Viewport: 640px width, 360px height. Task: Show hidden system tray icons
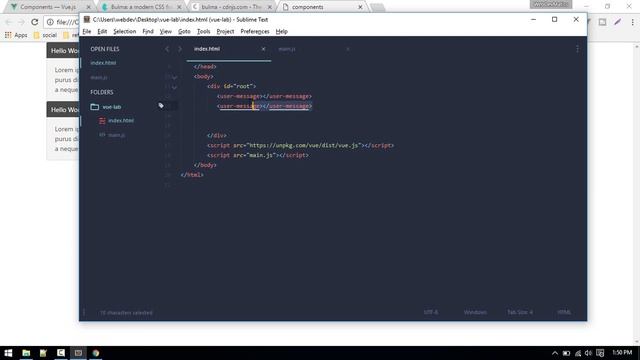click(x=555, y=353)
